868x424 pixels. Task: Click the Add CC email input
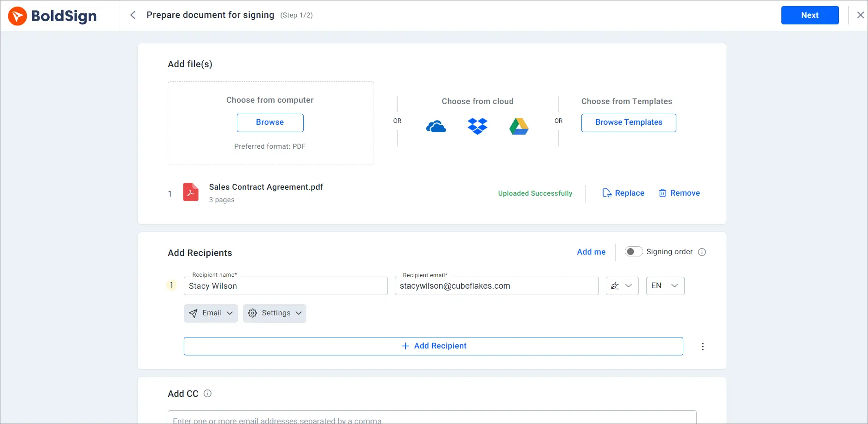pos(432,418)
